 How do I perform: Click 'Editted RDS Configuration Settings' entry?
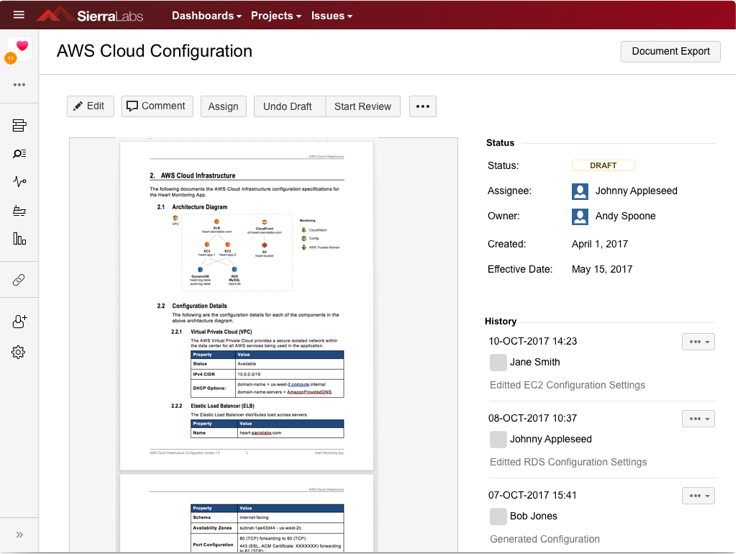[x=568, y=462]
